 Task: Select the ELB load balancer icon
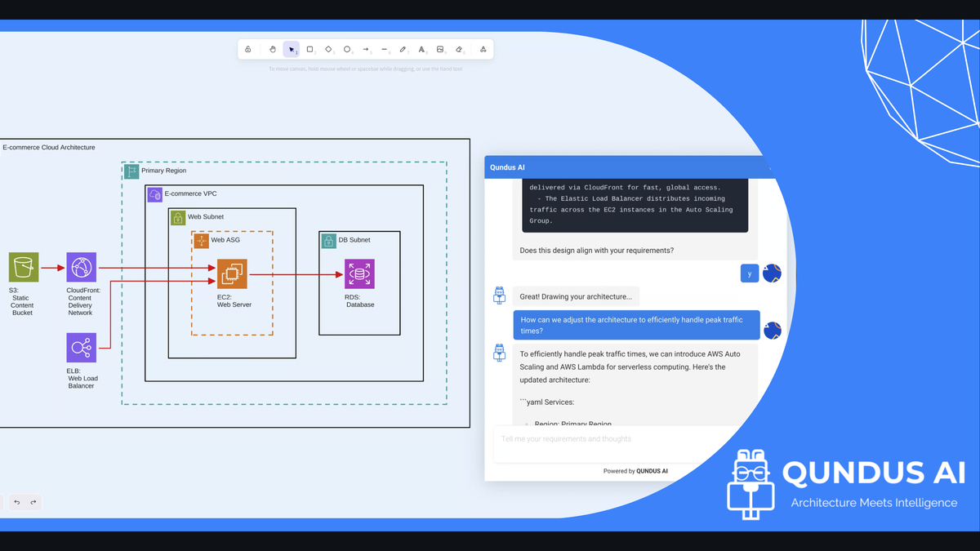click(82, 348)
